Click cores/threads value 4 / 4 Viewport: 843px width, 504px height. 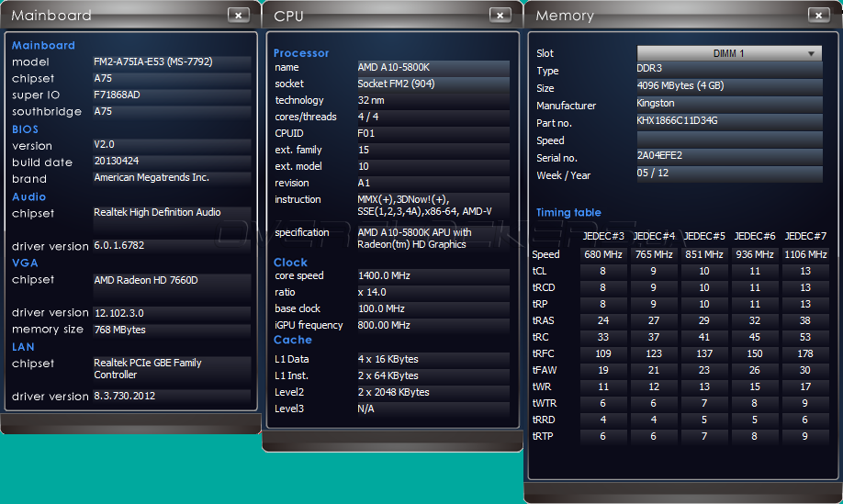433,117
